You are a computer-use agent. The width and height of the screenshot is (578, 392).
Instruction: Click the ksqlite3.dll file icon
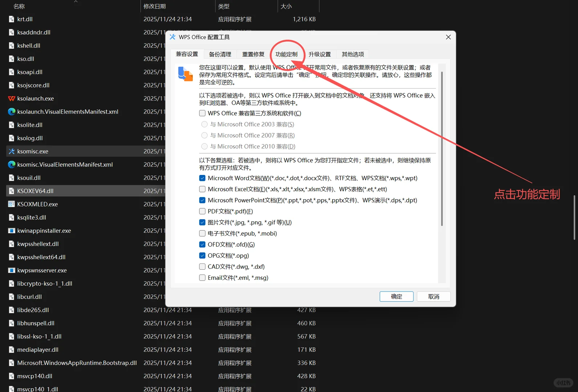[x=12, y=217]
